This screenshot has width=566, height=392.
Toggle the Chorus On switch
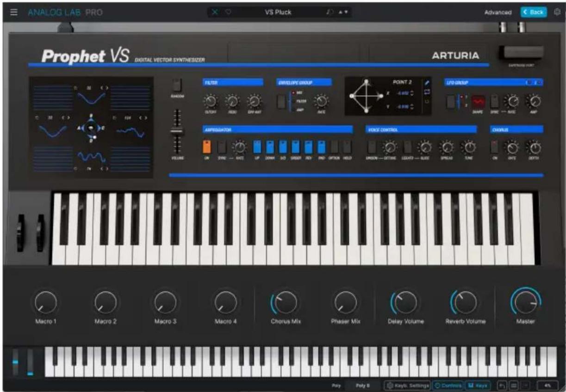(495, 147)
